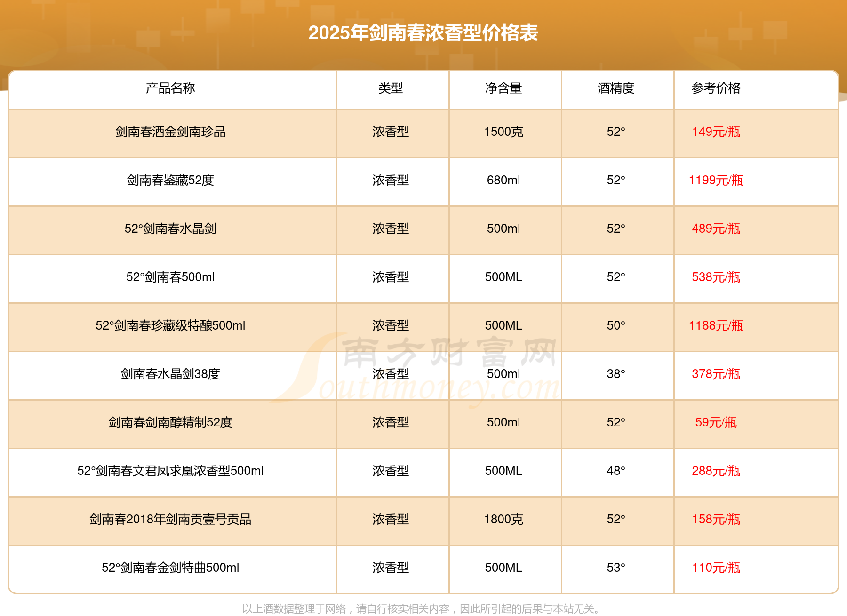Click product name 52°剑南春水晶剑
This screenshot has width=847, height=616.
[x=170, y=229]
